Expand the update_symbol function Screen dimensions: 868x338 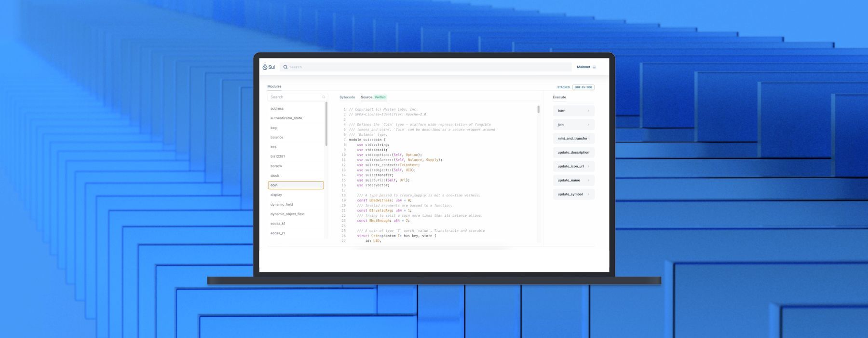574,194
